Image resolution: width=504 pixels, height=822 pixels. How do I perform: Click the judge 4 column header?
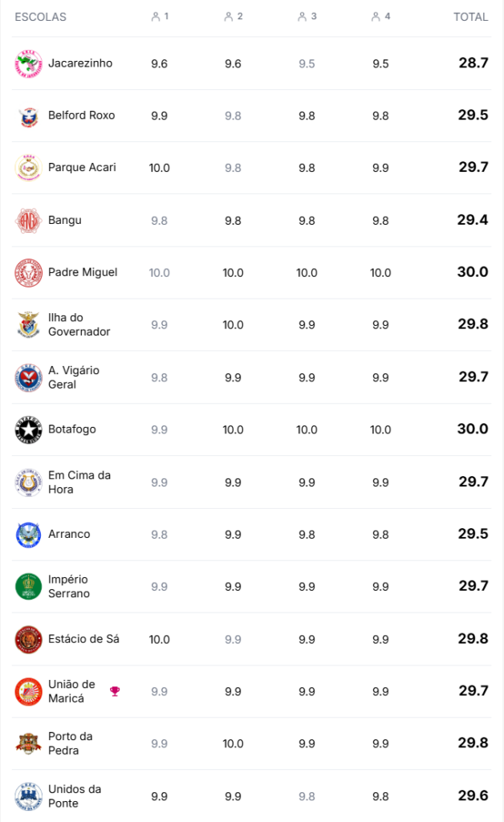click(x=380, y=16)
